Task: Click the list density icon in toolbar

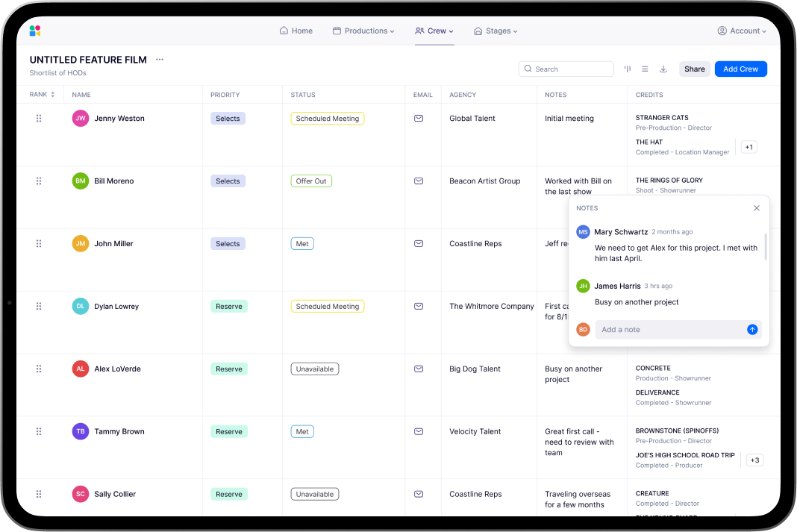Action: click(x=645, y=69)
